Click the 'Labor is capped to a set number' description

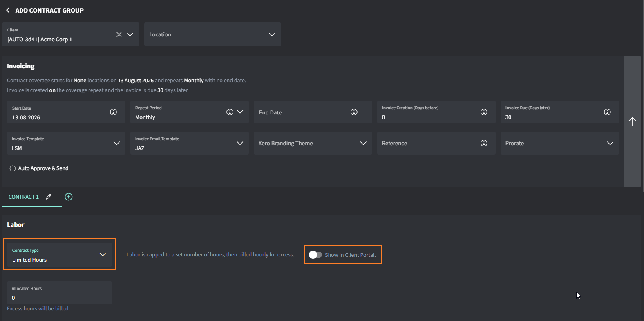210,255
